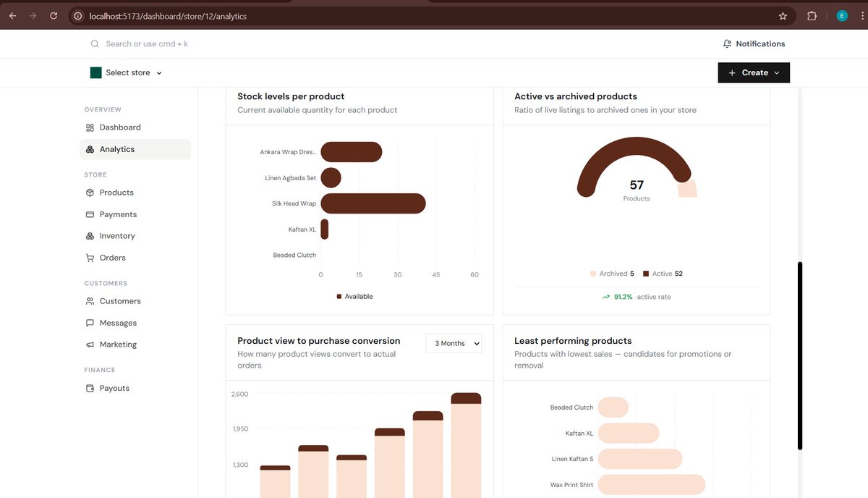Viewport: 868px width, 498px height.
Task: Click the "Least performing products" heading
Action: tap(573, 341)
